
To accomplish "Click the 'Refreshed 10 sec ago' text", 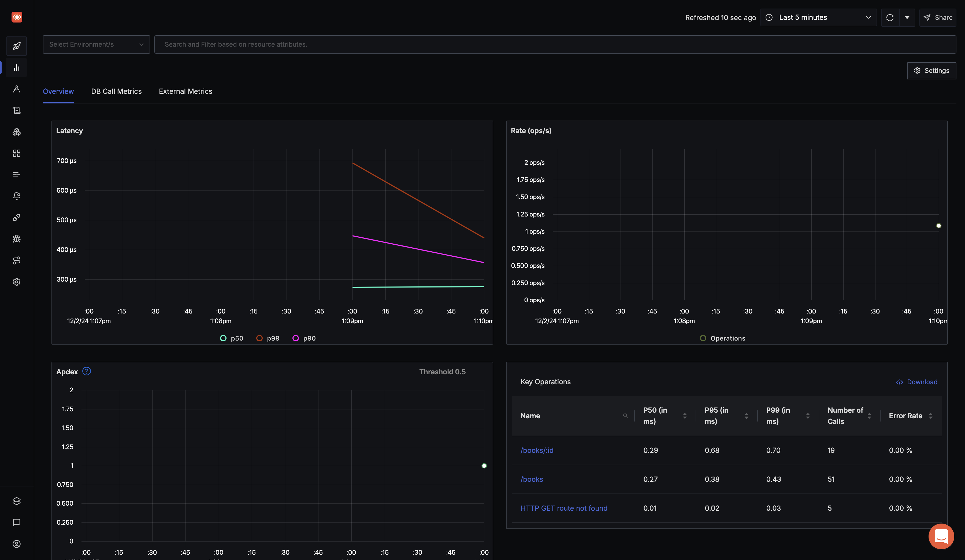I will pyautogui.click(x=720, y=18).
